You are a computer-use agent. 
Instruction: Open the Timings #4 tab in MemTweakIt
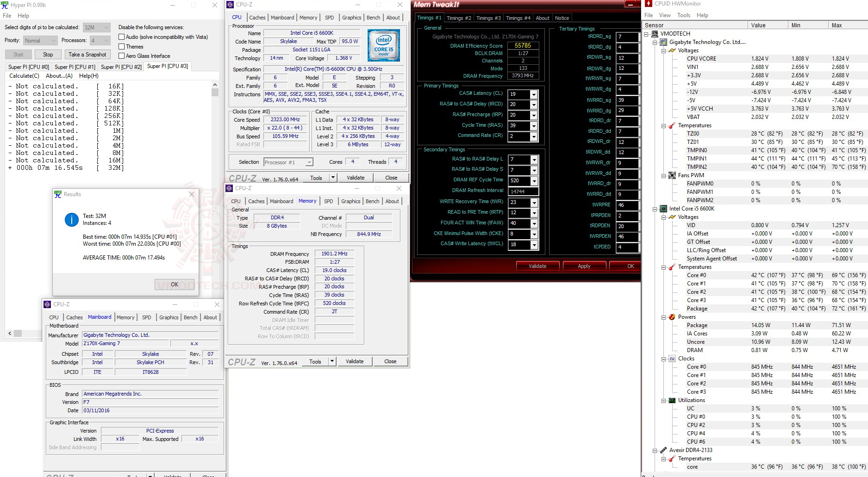tap(518, 18)
